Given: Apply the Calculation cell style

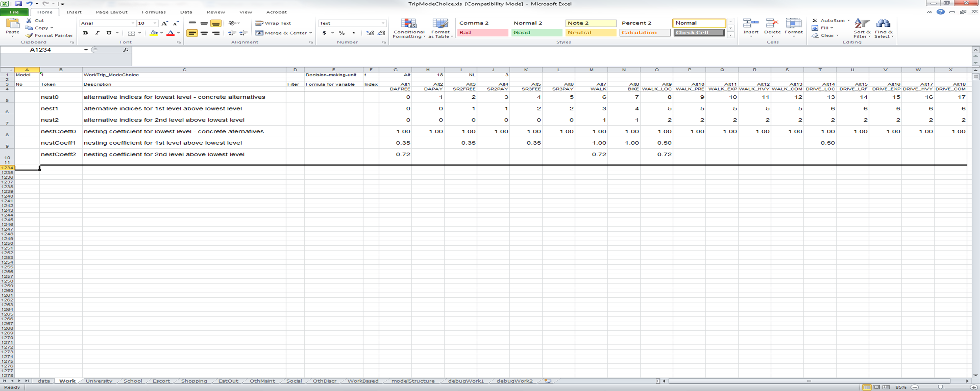Looking at the screenshot, I should pyautogui.click(x=645, y=33).
